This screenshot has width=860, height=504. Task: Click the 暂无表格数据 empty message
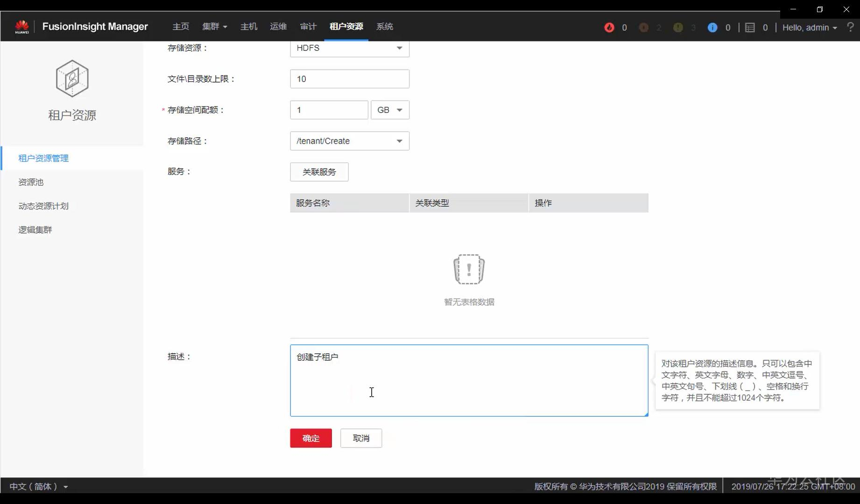point(469,302)
